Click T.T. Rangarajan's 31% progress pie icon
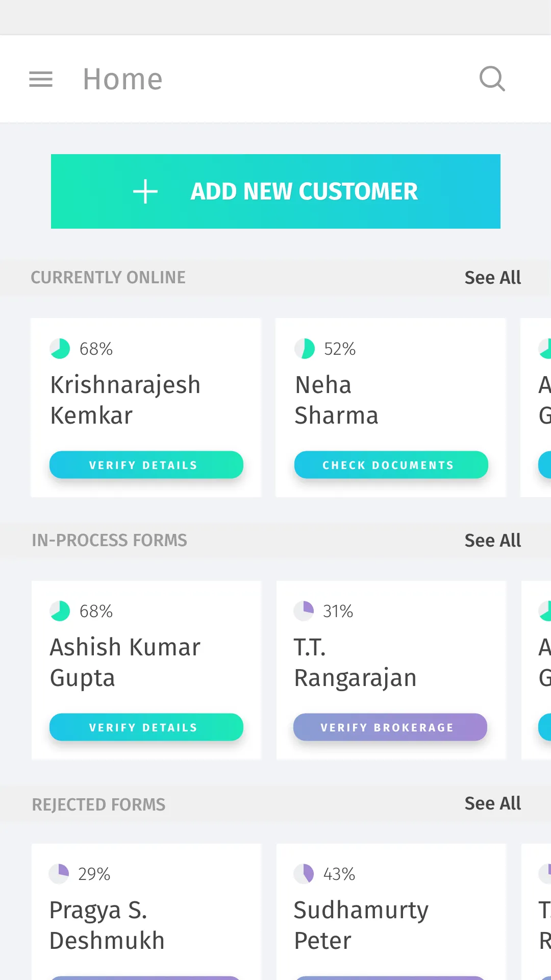This screenshot has height=980, width=551. pyautogui.click(x=304, y=611)
